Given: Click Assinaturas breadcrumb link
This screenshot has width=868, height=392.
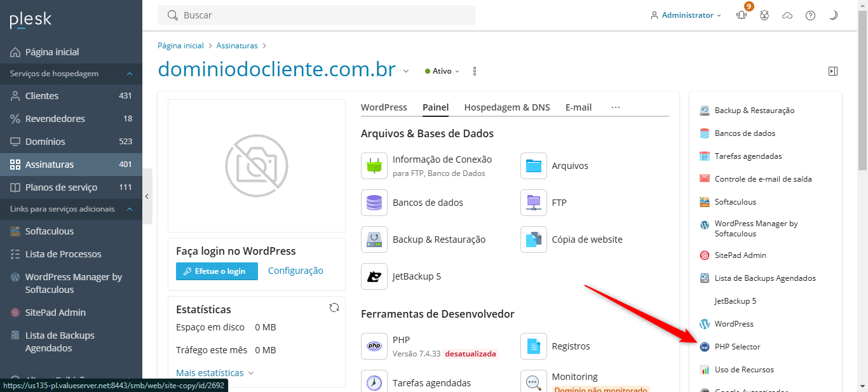Looking at the screenshot, I should click(237, 46).
